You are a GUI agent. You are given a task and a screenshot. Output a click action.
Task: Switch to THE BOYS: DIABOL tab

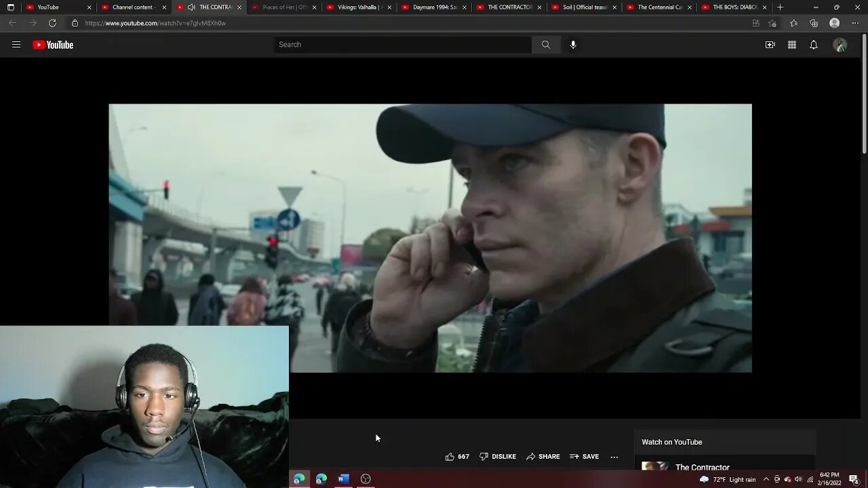click(x=734, y=7)
